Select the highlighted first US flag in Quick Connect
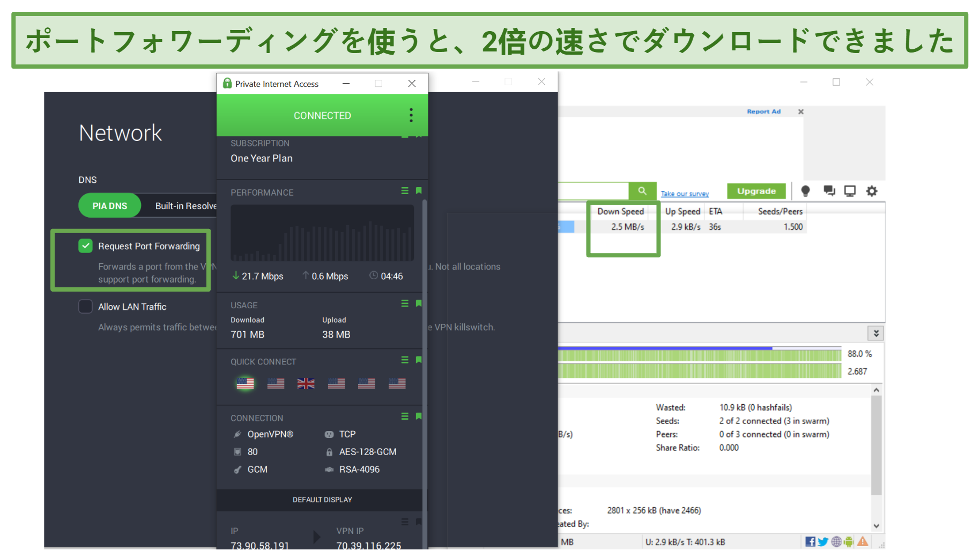Screen dimensions: 980x558 click(246, 383)
